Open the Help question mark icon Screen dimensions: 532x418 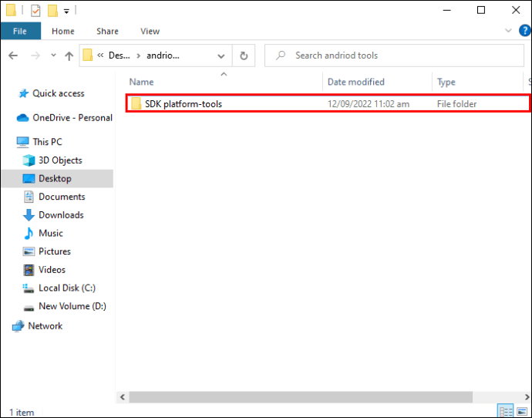(x=524, y=31)
